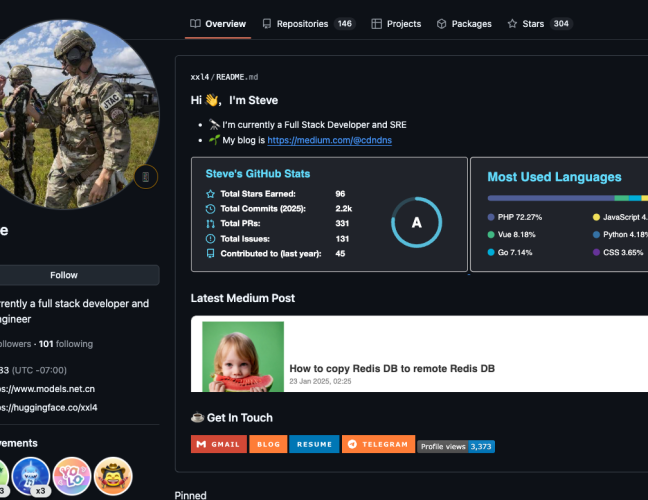Click the Most Used Languages color bar
Viewport: 648px width, 500px height.
pos(567,198)
